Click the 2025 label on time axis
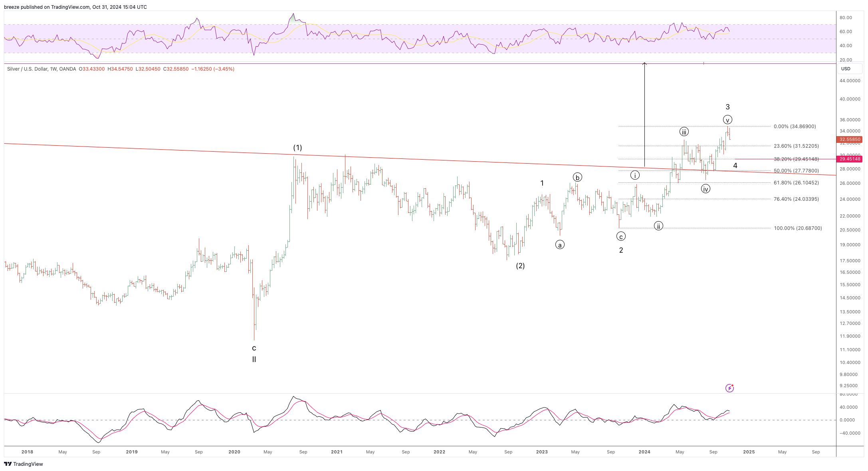Screen dimensions: 868x471 (749, 452)
